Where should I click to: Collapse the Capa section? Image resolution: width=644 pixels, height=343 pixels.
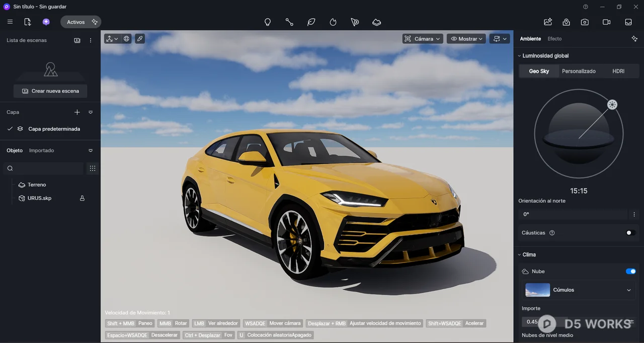[x=91, y=112]
